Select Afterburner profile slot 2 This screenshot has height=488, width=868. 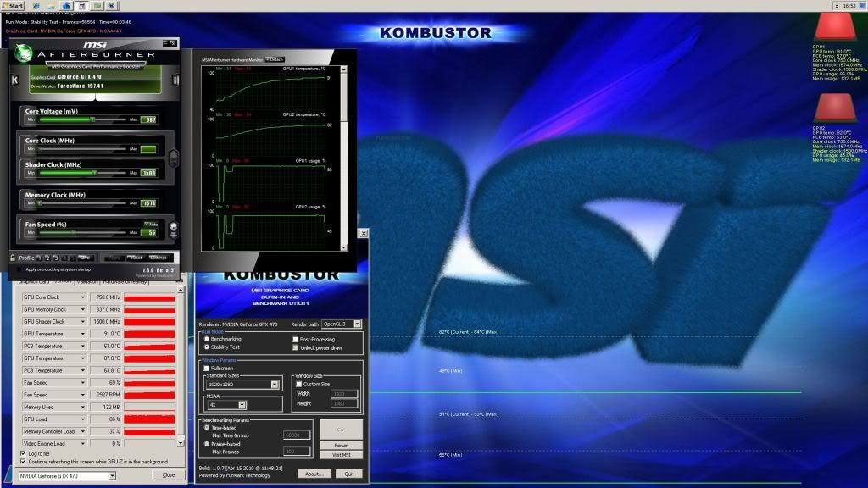[47, 258]
